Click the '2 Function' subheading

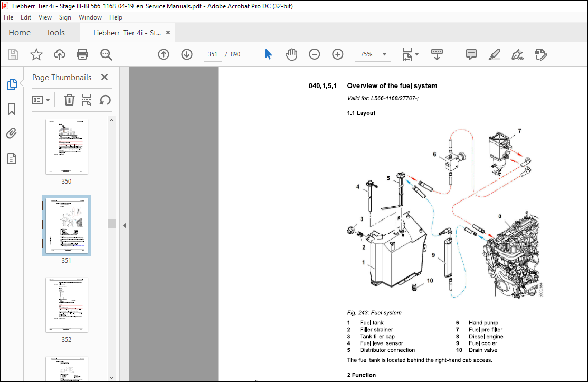tap(361, 375)
